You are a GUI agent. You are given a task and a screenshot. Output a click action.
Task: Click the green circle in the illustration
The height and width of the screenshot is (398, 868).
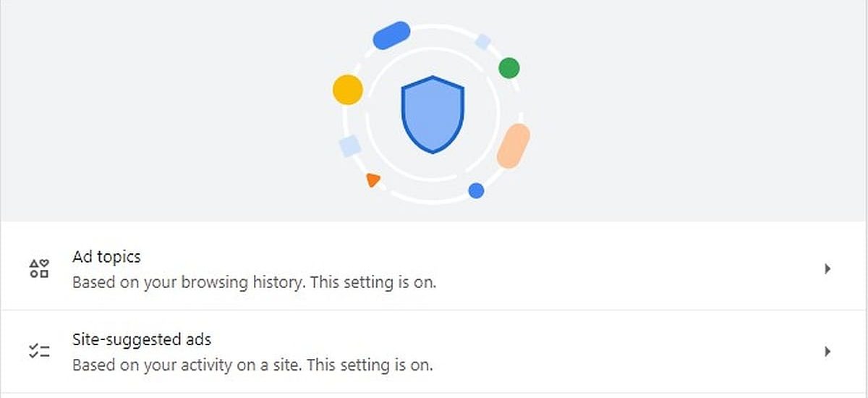pos(509,68)
